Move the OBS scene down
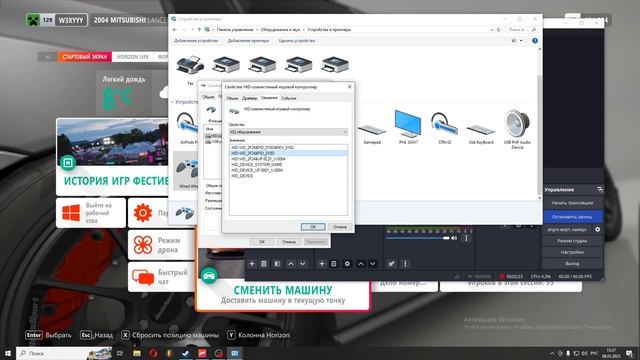The height and width of the screenshot is (360, 640). tap(302, 264)
